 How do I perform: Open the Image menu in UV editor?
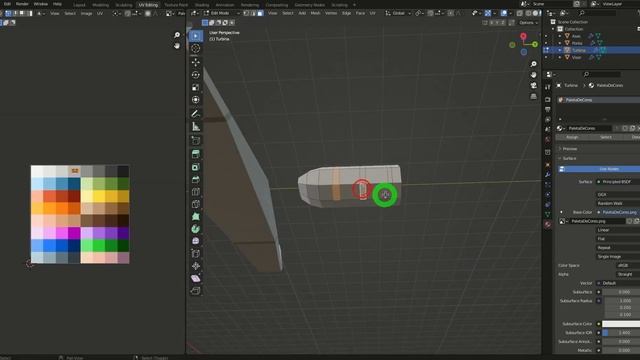coord(86,13)
